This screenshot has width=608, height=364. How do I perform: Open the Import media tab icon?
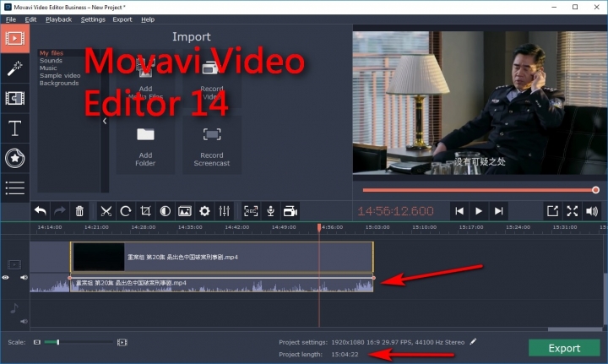pos(14,38)
